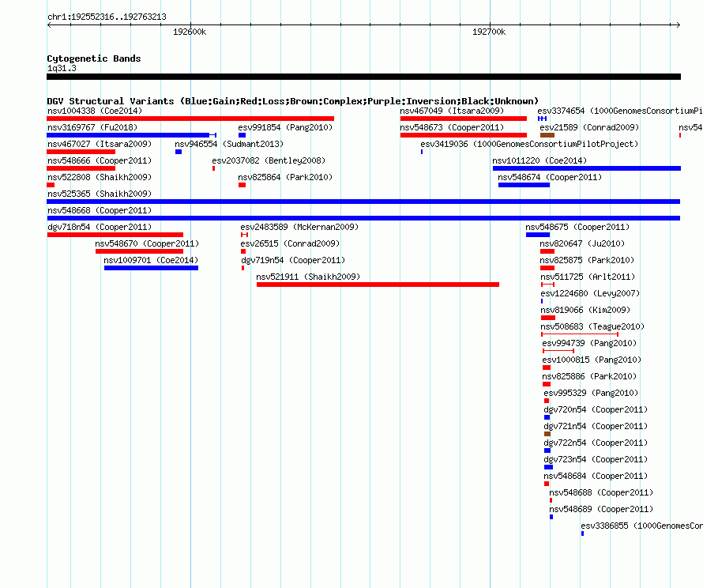Click the Cytogenetic Bands track title
This screenshot has width=703, height=588.
(94, 58)
